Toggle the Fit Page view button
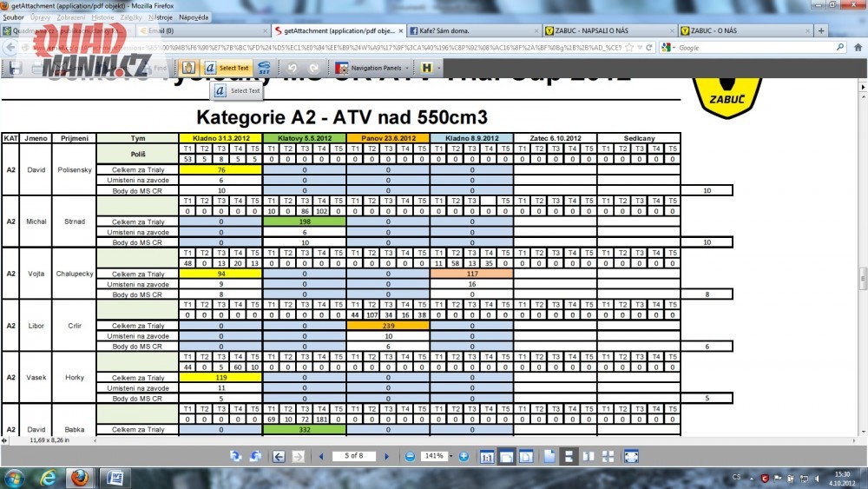 point(526,456)
